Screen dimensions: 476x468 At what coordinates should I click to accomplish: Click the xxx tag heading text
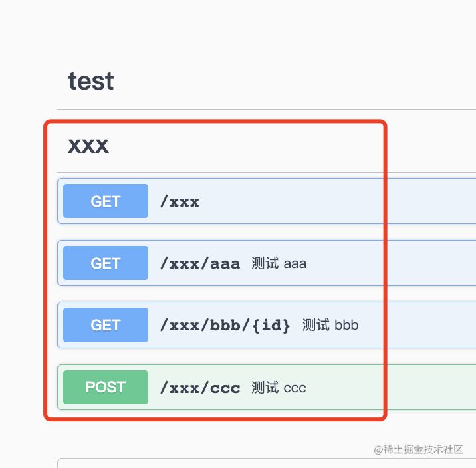tap(88, 146)
